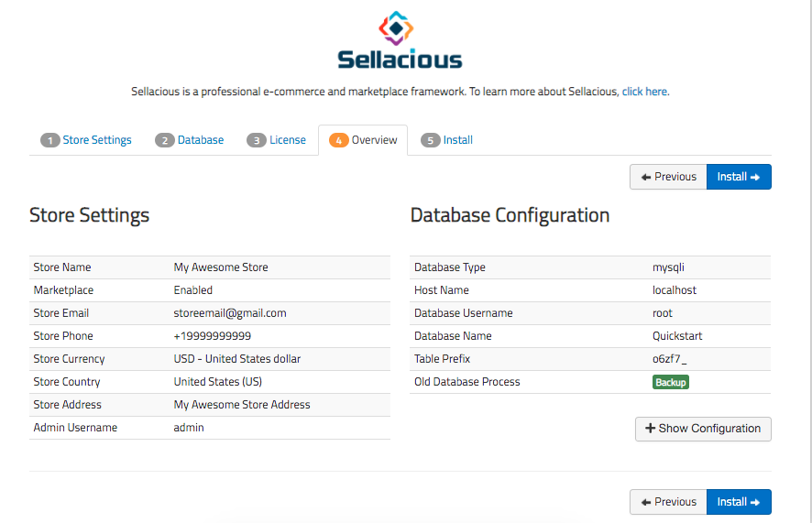Click the 'Store Currency' label
This screenshot has height=523, width=812.
tap(69, 359)
